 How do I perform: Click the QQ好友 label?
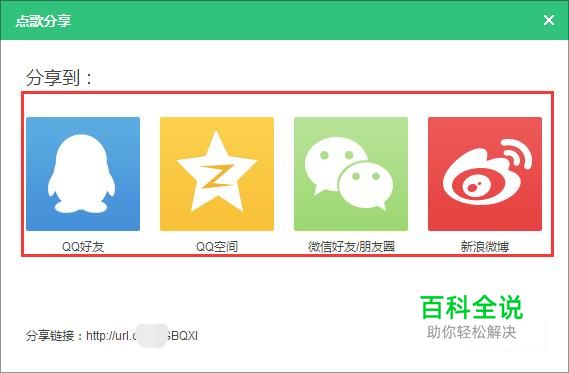coord(83,247)
